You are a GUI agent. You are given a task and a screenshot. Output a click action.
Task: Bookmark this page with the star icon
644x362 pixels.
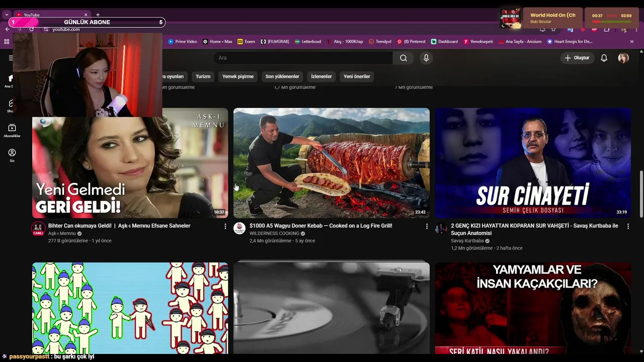coord(553,29)
